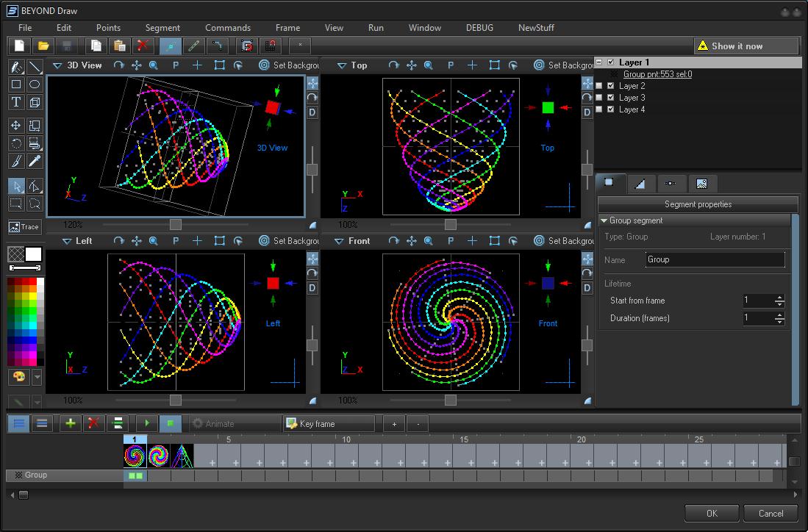Click the Trace image tool

[x=24, y=227]
